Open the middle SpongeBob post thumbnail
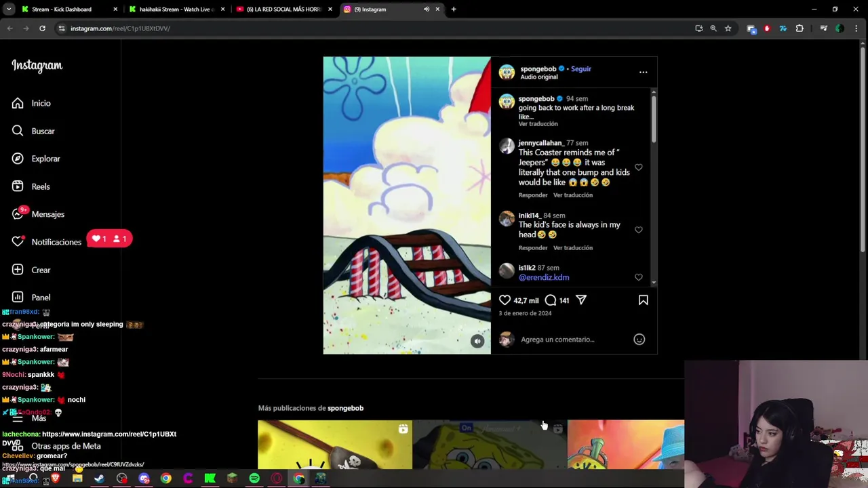Viewport: 868px width, 488px height. tap(490, 445)
